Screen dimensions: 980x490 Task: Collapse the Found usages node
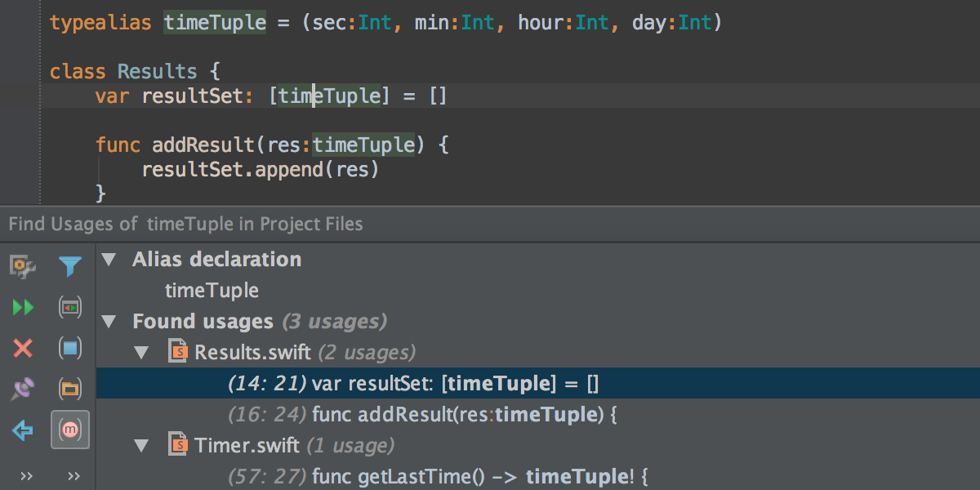pyautogui.click(x=109, y=321)
